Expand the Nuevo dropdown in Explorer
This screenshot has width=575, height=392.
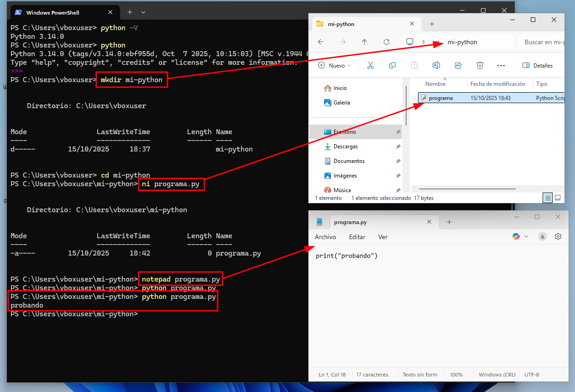tap(335, 66)
